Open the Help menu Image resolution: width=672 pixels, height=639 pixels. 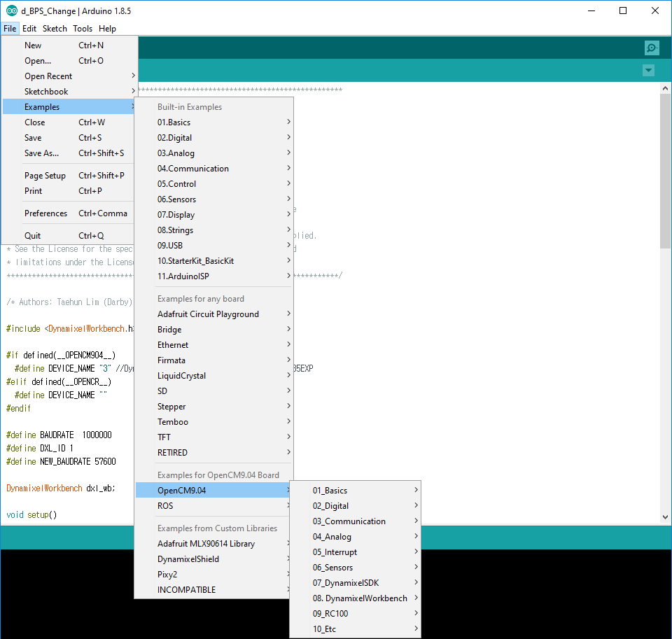point(107,28)
